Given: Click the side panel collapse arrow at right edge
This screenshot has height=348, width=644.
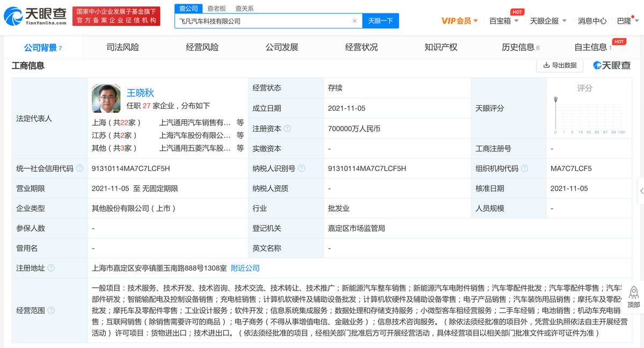Looking at the screenshot, I should [641, 191].
